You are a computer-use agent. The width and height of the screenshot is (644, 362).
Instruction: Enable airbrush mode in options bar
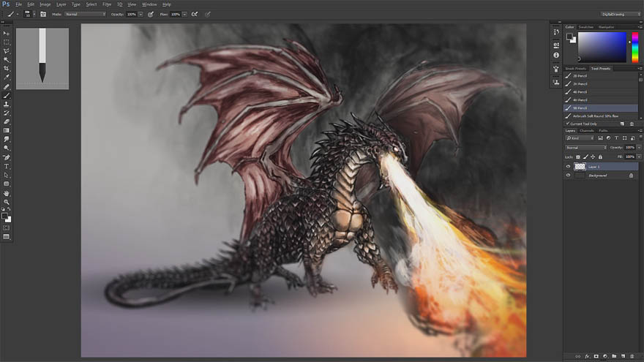click(x=195, y=15)
